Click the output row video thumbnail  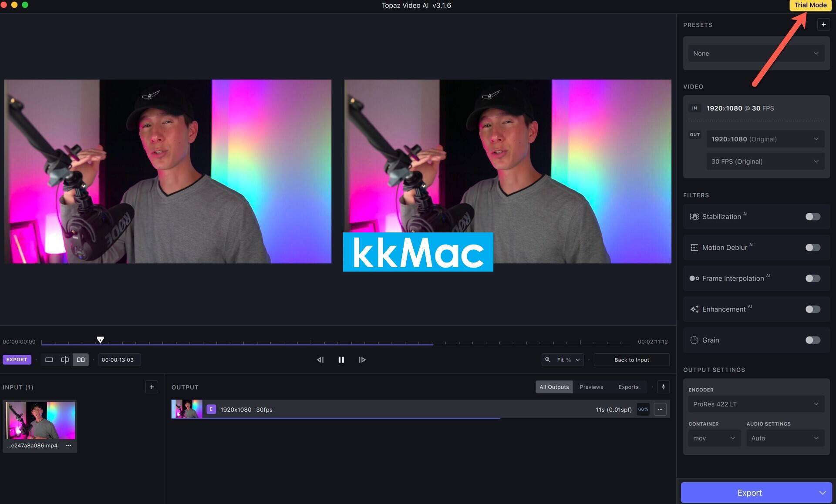187,409
